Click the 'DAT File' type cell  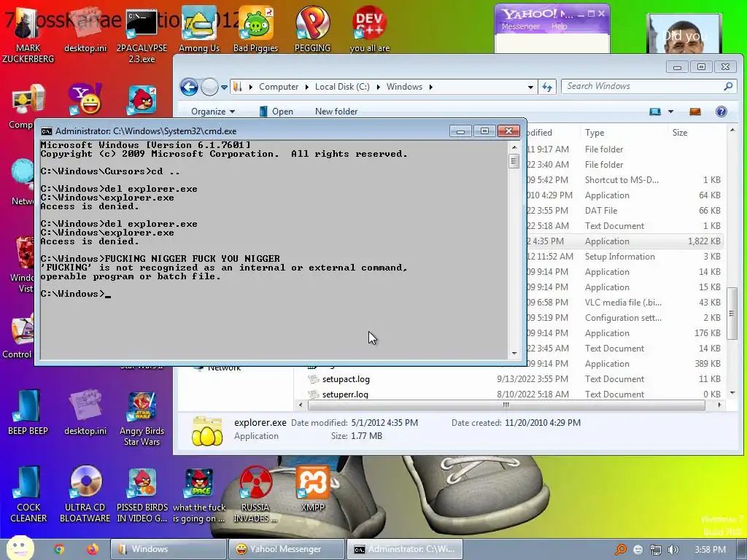click(x=601, y=211)
